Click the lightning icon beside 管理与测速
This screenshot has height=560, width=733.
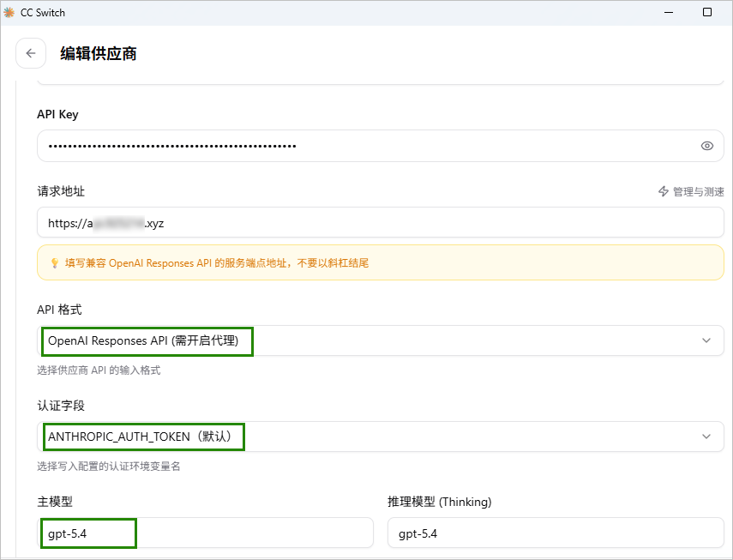pyautogui.click(x=663, y=191)
